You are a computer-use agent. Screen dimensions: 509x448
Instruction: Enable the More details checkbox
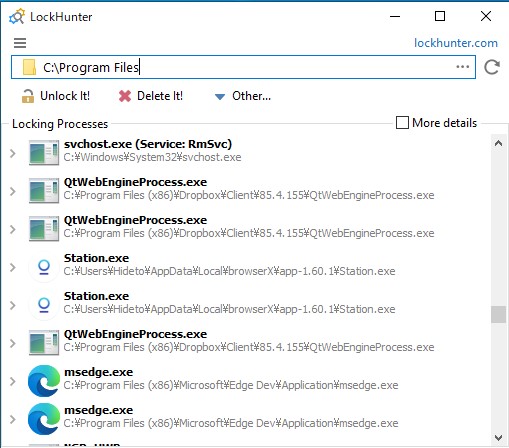402,123
